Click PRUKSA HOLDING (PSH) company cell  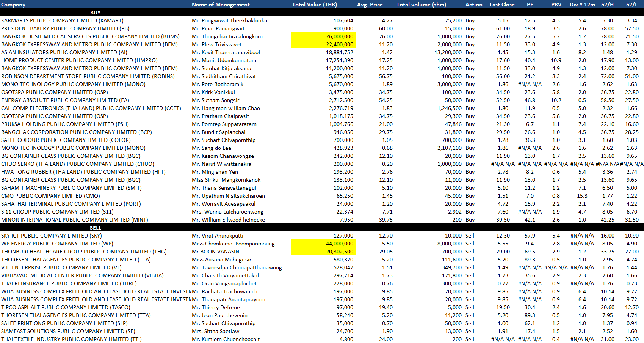click(65, 124)
